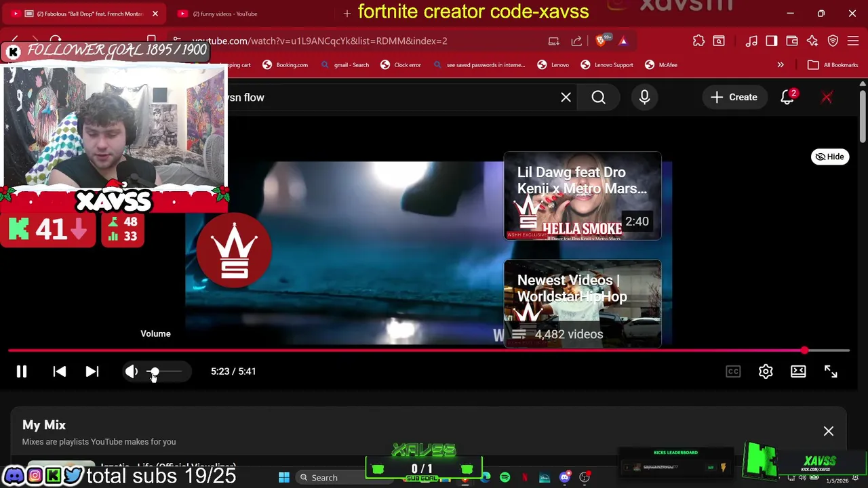Open player settings gear
The height and width of the screenshot is (488, 868).
click(766, 371)
